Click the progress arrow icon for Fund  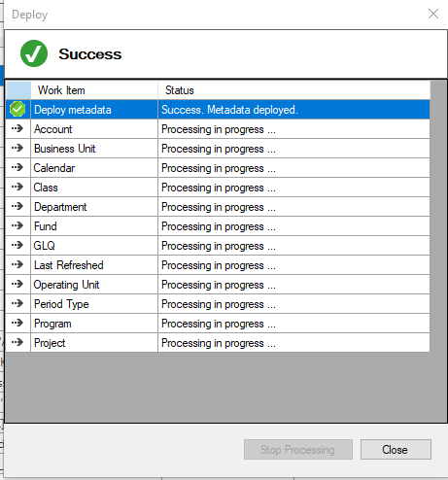tap(17, 225)
